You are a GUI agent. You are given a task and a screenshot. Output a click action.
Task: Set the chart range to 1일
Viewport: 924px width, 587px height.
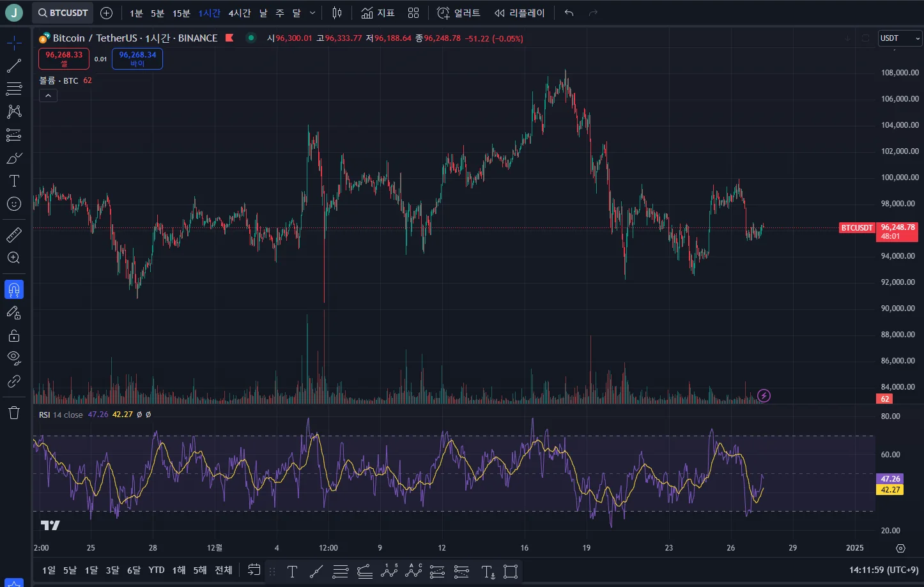click(49, 570)
